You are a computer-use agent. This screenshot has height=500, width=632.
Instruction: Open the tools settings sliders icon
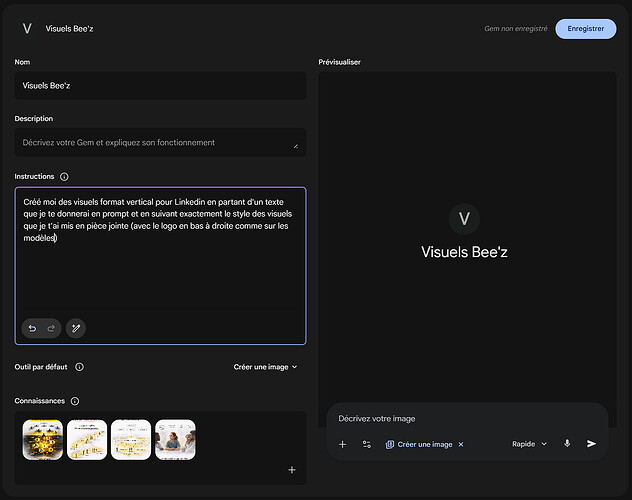tap(367, 444)
